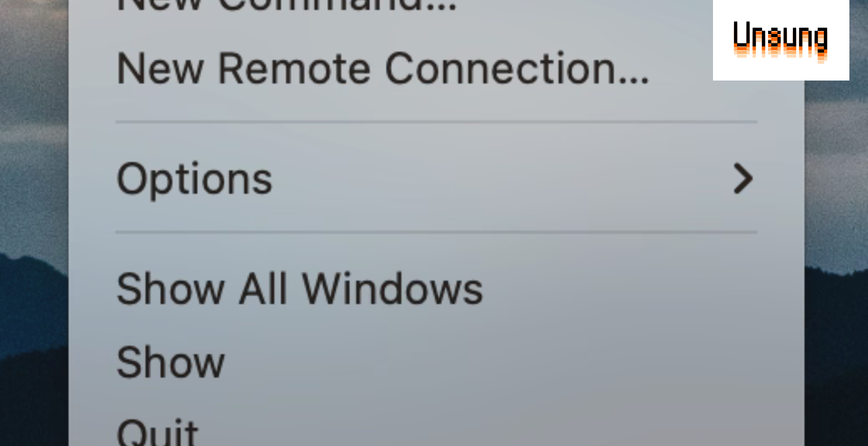The width and height of the screenshot is (868, 446).
Task: Expand the Options submenu chevron arrow
Action: point(743,178)
